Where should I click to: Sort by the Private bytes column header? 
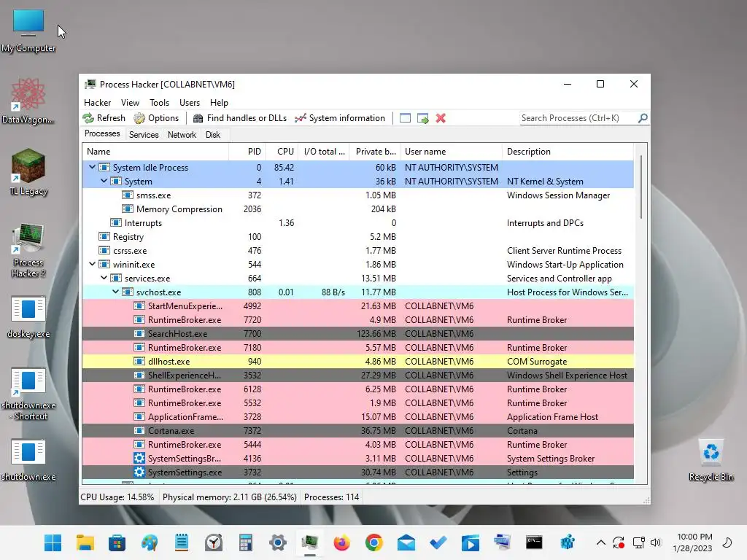tap(375, 152)
